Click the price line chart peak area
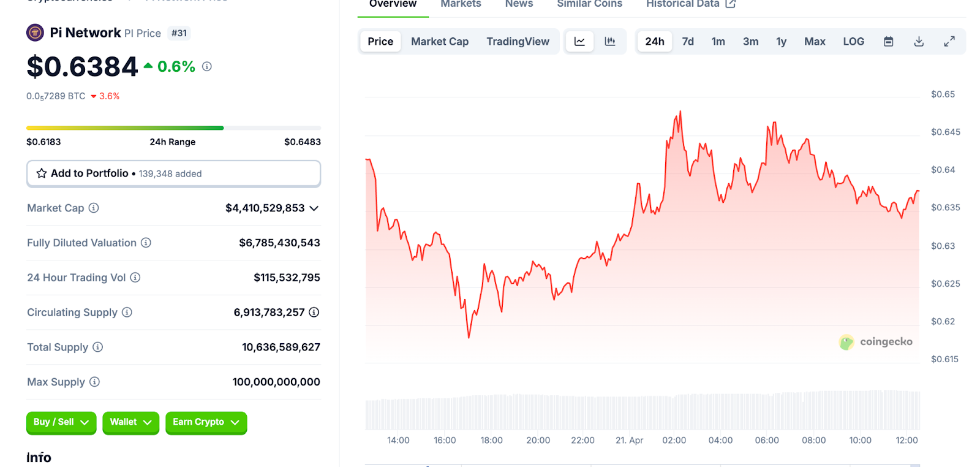This screenshot has width=980, height=467. coord(680,113)
